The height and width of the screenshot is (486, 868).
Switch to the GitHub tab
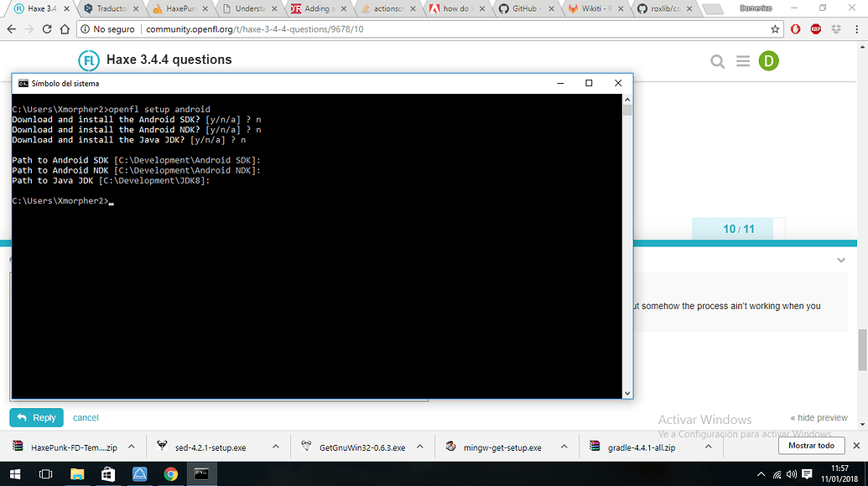pos(527,9)
